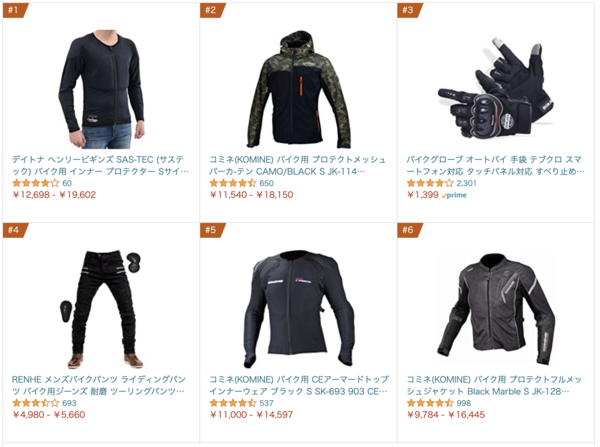Open the black motorcycle gloves image
This screenshot has height=447, width=600.
click(496, 89)
